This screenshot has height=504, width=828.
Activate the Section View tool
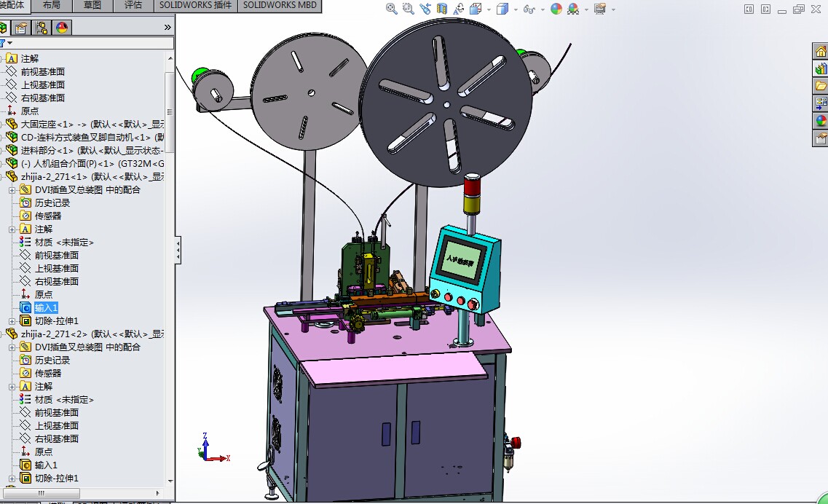click(441, 9)
